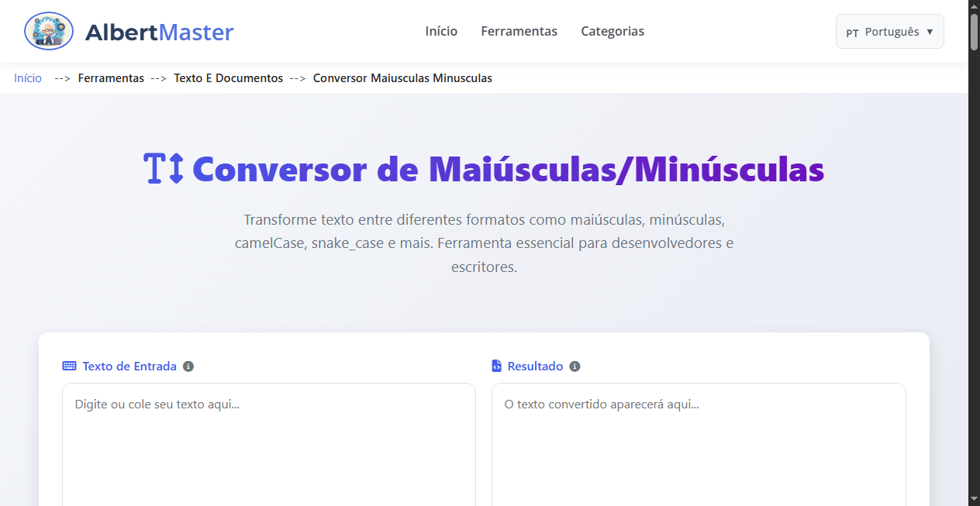
Task: Open the info tooltip next to Resultado
Action: pyautogui.click(x=575, y=366)
